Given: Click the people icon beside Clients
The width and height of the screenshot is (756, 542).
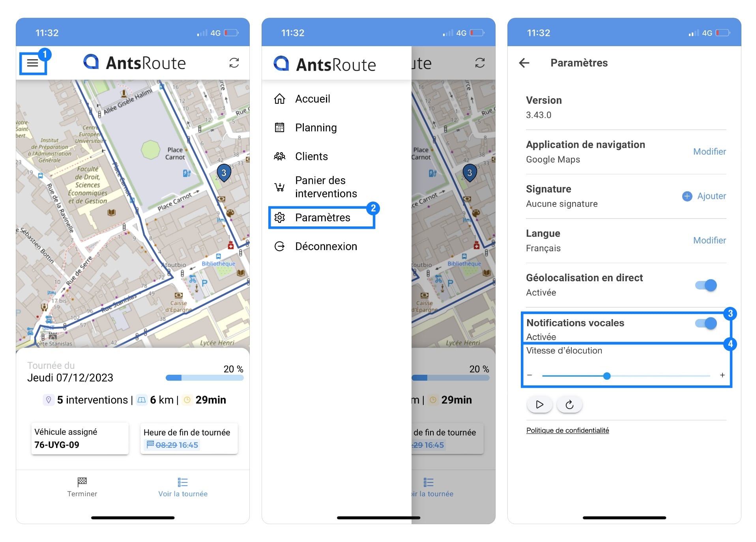Looking at the screenshot, I should [279, 156].
